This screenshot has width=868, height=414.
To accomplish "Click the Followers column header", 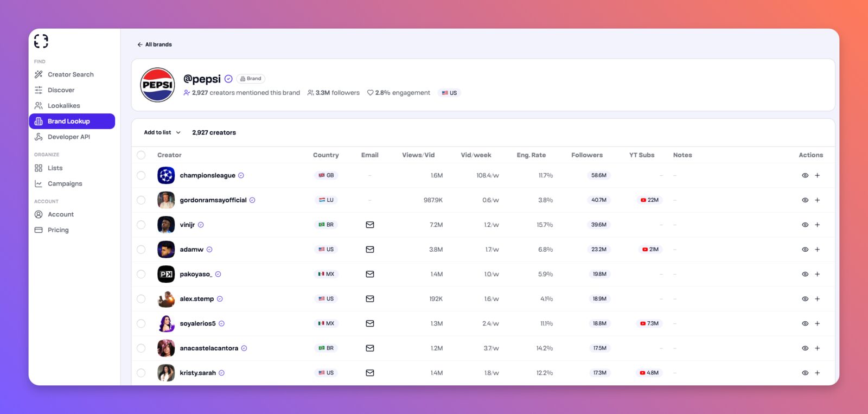I will (x=587, y=155).
